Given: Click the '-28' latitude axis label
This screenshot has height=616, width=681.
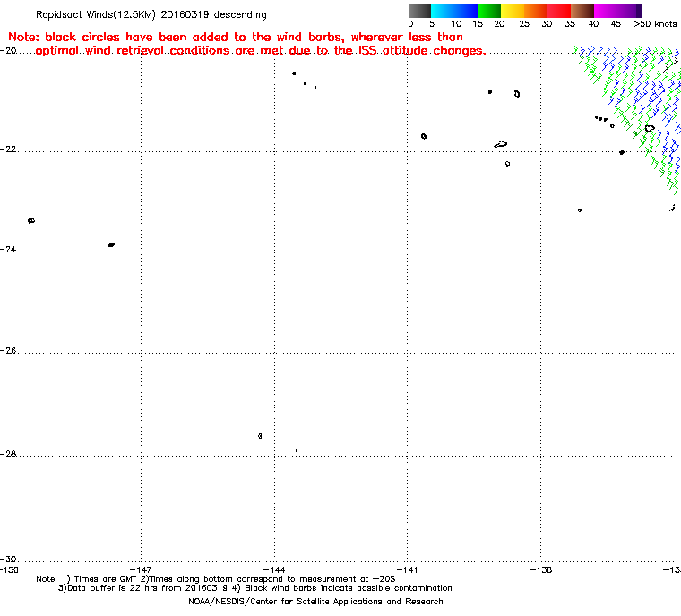Looking at the screenshot, I should tap(8, 454).
